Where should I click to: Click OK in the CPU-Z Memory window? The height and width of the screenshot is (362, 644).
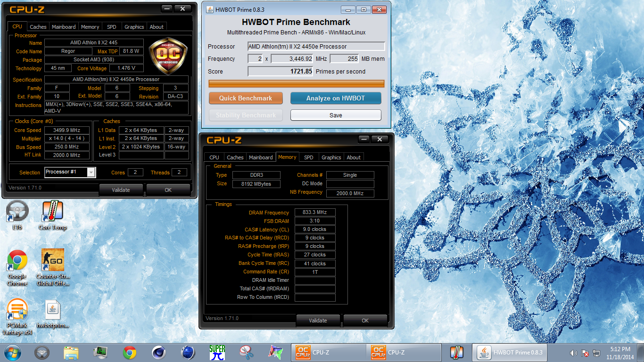click(x=365, y=321)
